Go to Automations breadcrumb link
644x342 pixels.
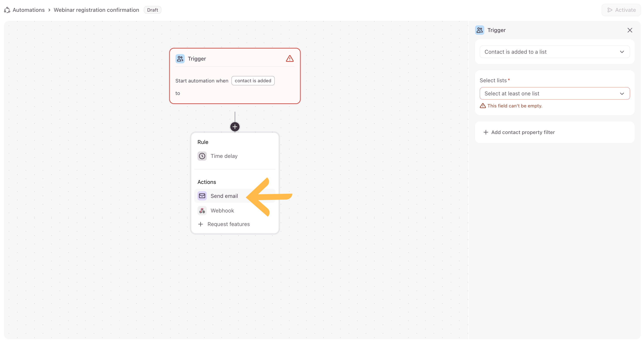(29, 10)
